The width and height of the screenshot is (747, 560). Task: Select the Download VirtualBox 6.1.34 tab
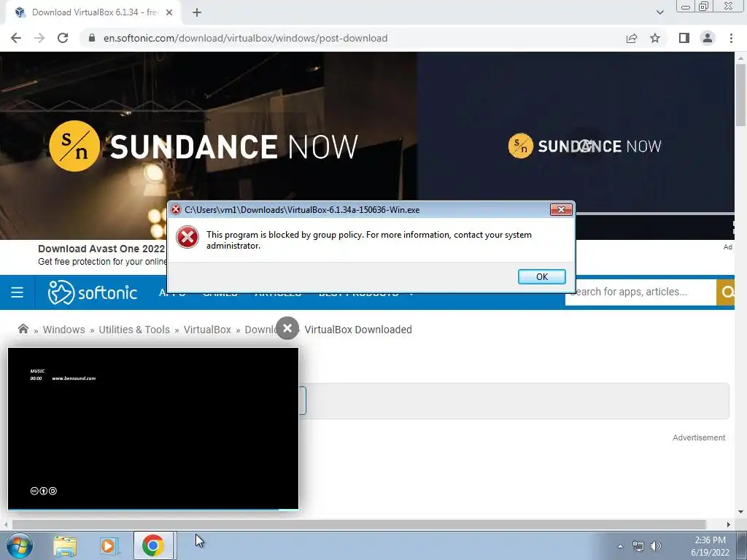(94, 12)
